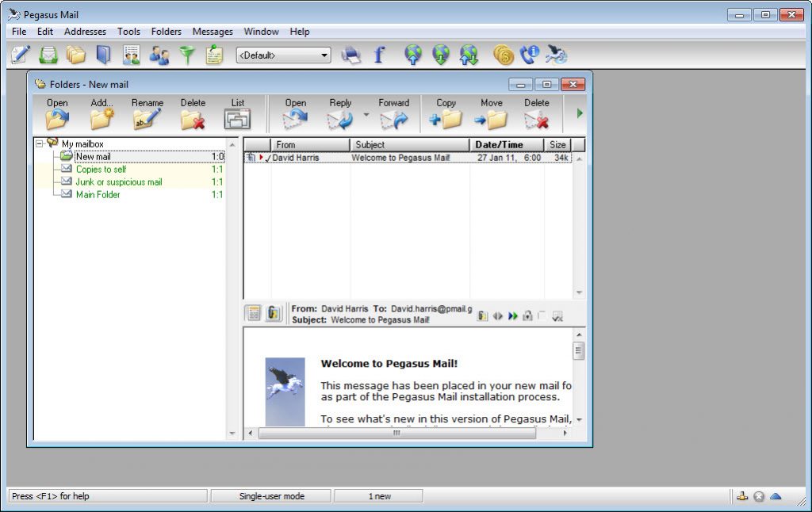Open the Help menu
Viewport: 812px width, 512px height.
click(x=299, y=32)
